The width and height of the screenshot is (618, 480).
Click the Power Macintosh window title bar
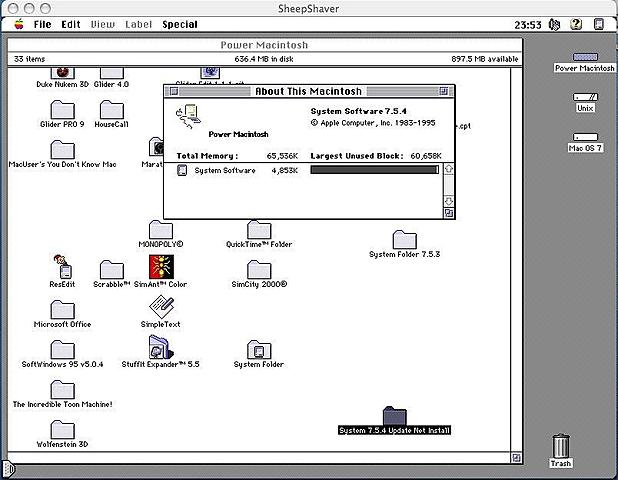pyautogui.click(x=264, y=45)
